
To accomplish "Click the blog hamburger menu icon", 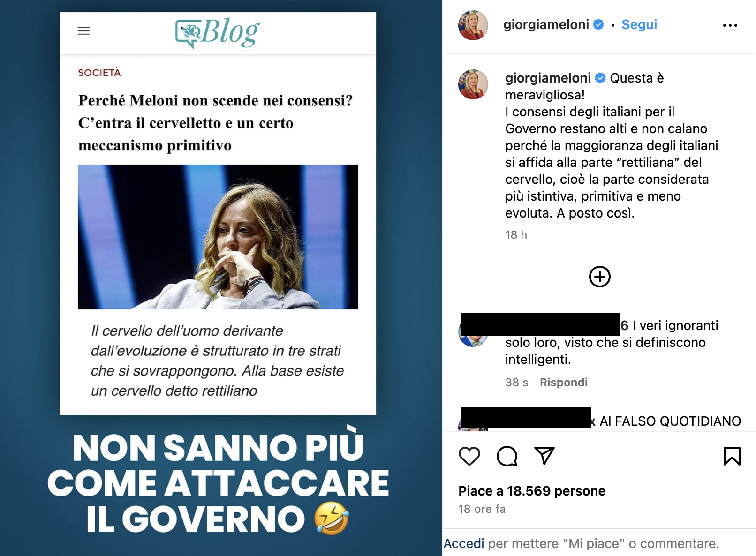I will pyautogui.click(x=84, y=31).
